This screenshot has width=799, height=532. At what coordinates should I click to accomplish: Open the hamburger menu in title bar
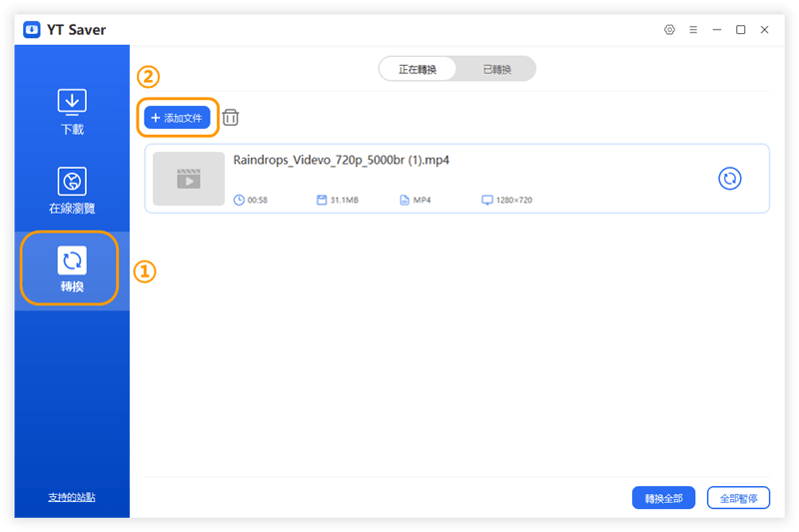(693, 30)
